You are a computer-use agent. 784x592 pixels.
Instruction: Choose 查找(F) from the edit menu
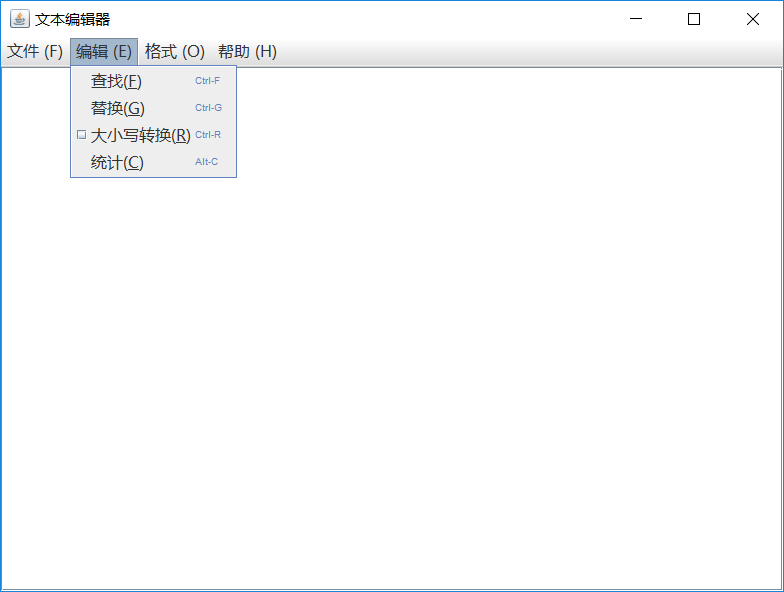tap(154, 81)
